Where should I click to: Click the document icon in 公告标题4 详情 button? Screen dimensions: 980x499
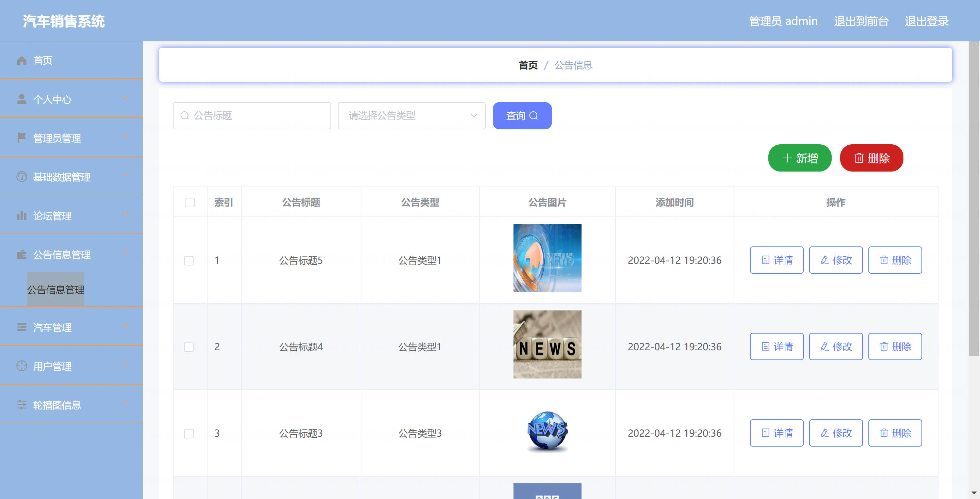point(765,347)
